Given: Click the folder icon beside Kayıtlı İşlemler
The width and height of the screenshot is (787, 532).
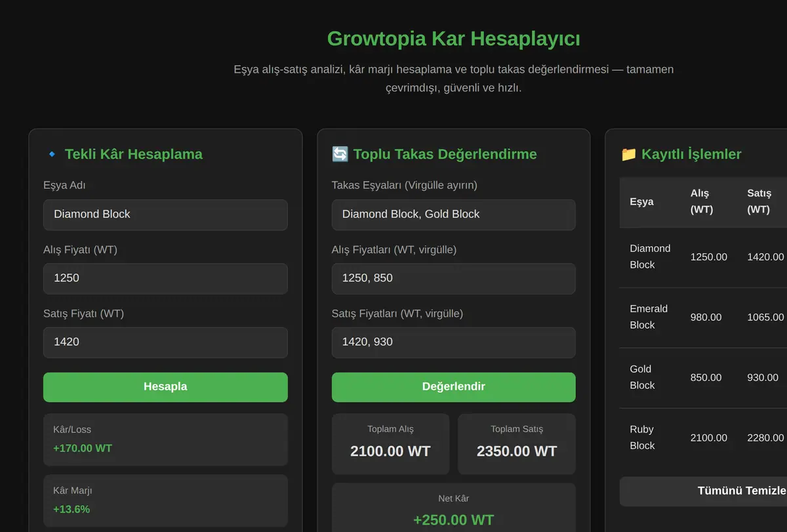Looking at the screenshot, I should click(628, 154).
